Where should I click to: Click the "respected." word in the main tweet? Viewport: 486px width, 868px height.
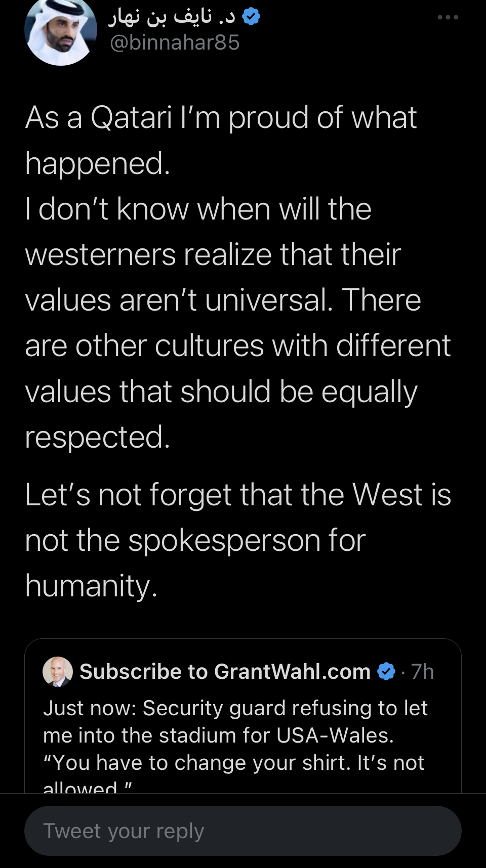pyautogui.click(x=97, y=437)
